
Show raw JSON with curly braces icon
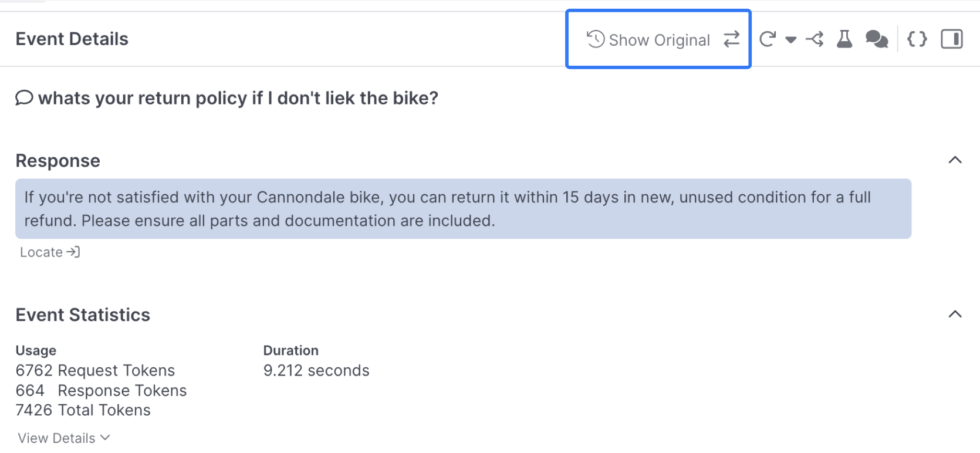click(x=917, y=39)
